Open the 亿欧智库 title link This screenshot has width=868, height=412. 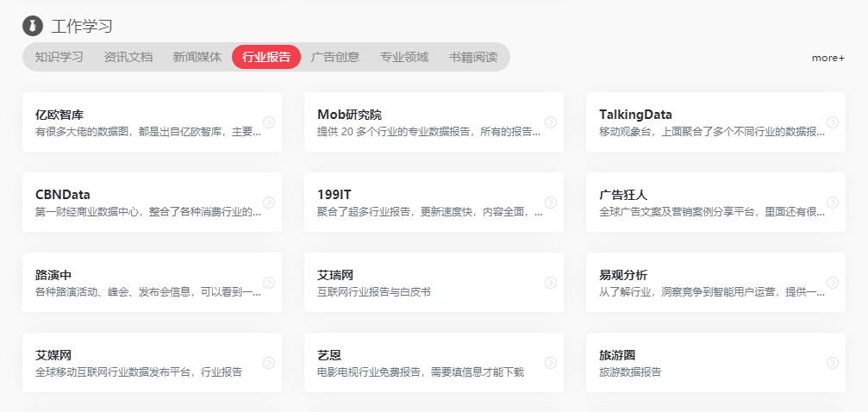[59, 115]
